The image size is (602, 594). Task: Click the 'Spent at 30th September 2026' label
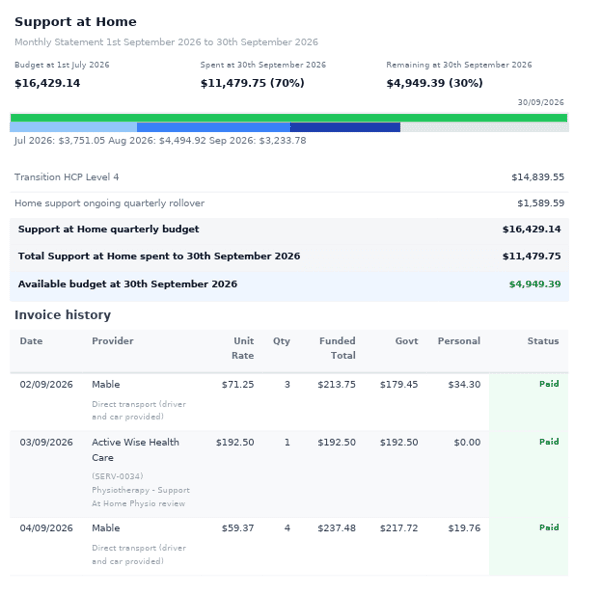(x=263, y=65)
